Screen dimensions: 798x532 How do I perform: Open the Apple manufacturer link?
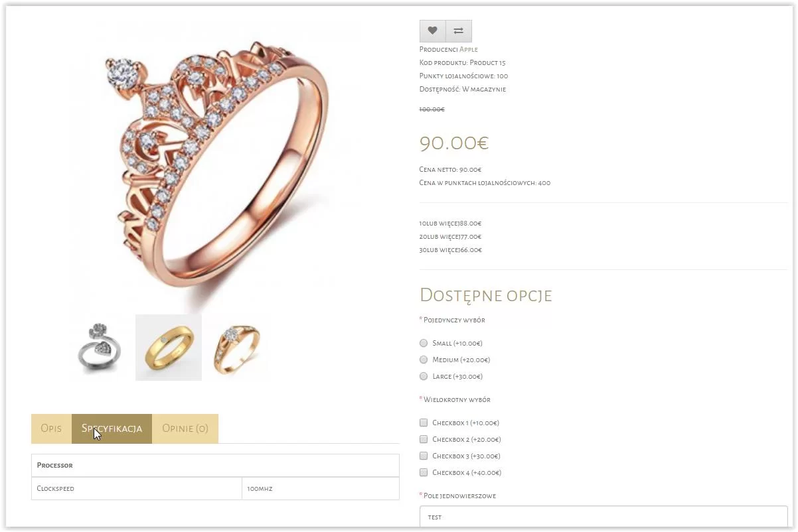coord(469,49)
